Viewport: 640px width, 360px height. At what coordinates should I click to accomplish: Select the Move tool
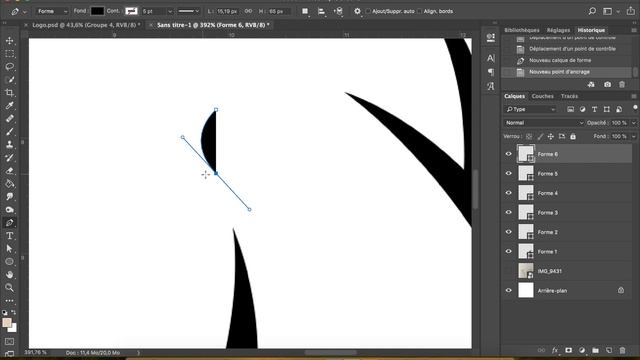pos(9,41)
